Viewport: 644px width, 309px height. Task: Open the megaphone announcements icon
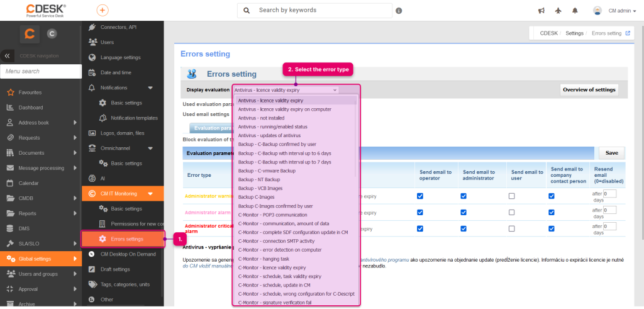541,11
